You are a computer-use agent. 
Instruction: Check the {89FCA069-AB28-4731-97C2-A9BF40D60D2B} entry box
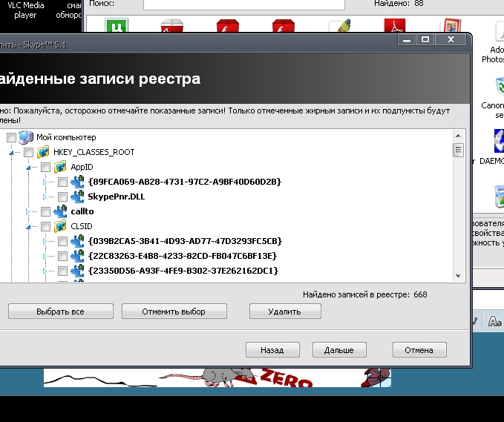[62, 182]
